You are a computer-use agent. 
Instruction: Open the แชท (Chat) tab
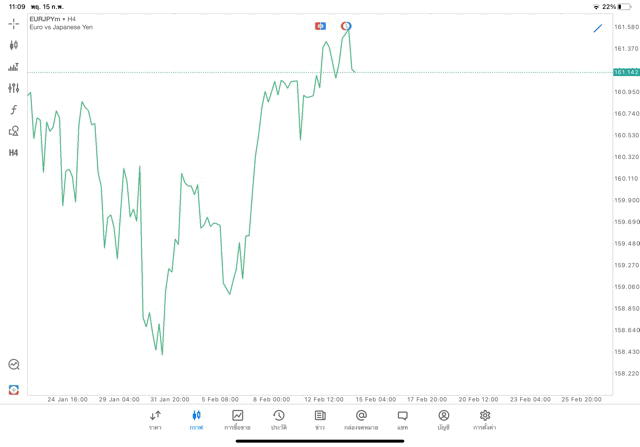coord(402,420)
